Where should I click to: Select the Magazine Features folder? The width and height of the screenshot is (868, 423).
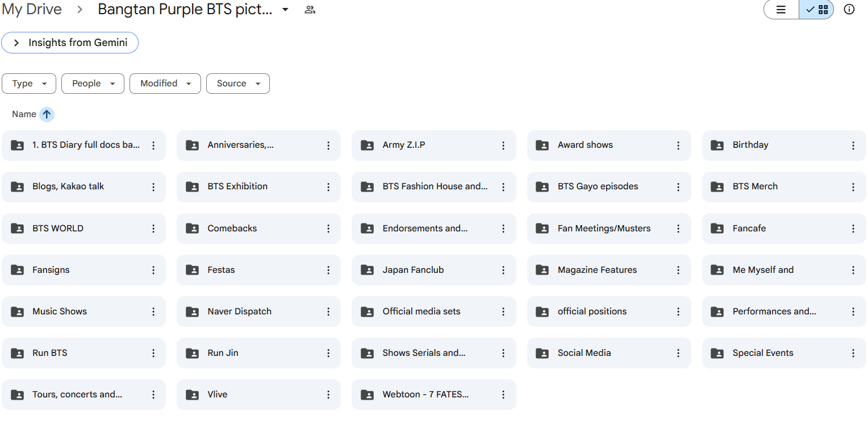pyautogui.click(x=597, y=270)
